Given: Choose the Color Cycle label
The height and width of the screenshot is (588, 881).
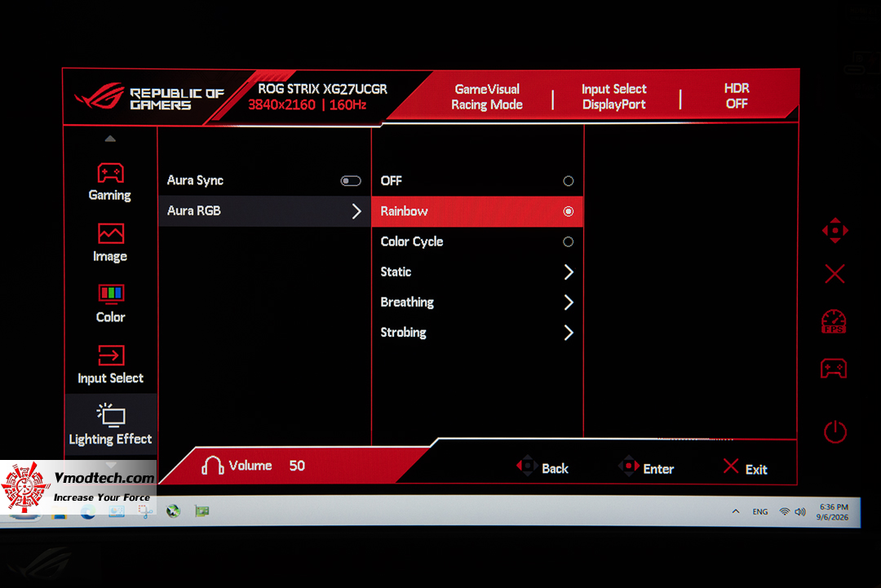Looking at the screenshot, I should (x=412, y=241).
